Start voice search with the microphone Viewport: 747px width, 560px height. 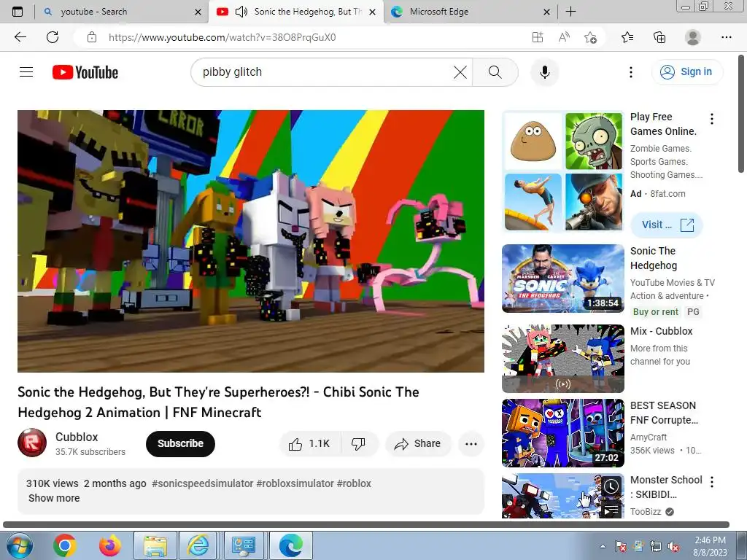pos(544,72)
